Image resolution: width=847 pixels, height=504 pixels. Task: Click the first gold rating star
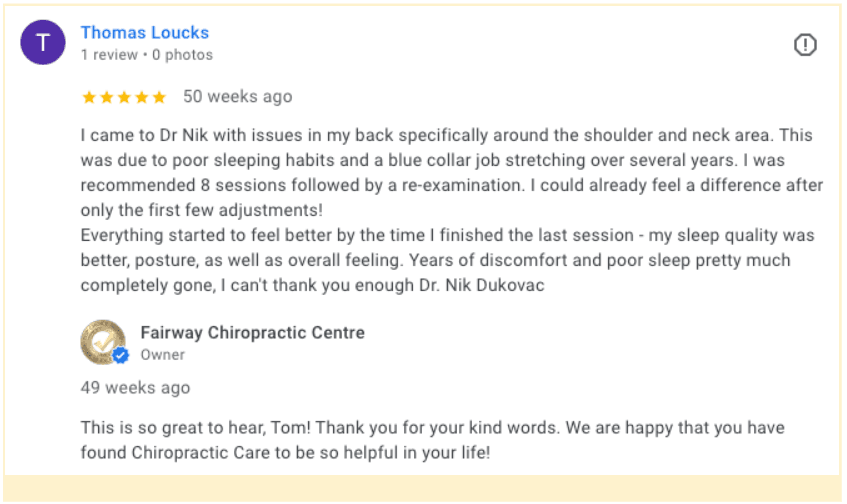click(89, 97)
